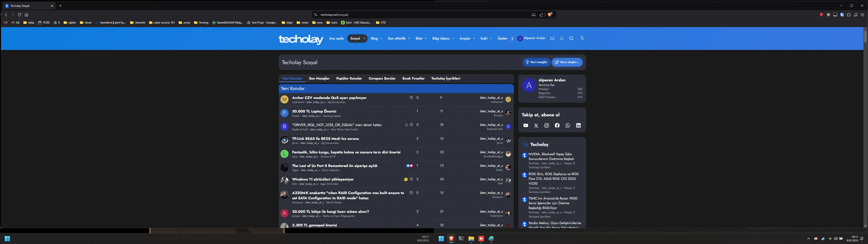Open Windows Start menu on the right taskbar
This screenshot has height=244, width=868.
point(441,239)
